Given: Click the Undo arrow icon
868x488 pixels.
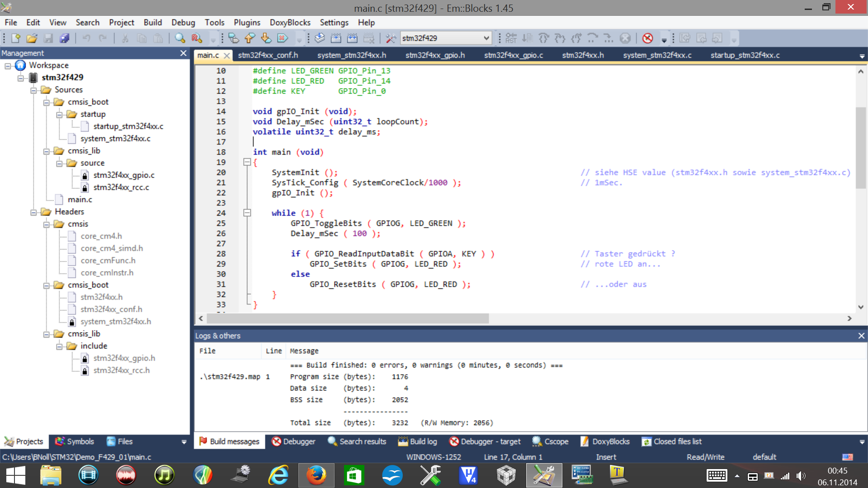Looking at the screenshot, I should [86, 38].
